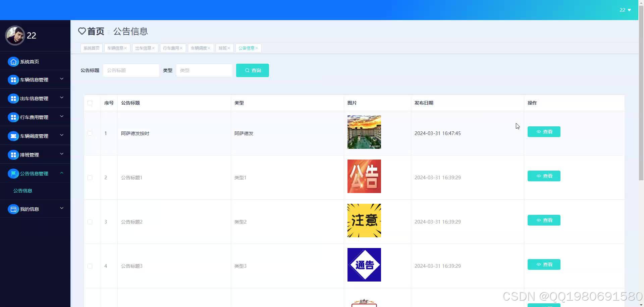The height and width of the screenshot is (307, 644).
Task: Click the 系统首页 home icon in sidebar
Action: [13, 62]
